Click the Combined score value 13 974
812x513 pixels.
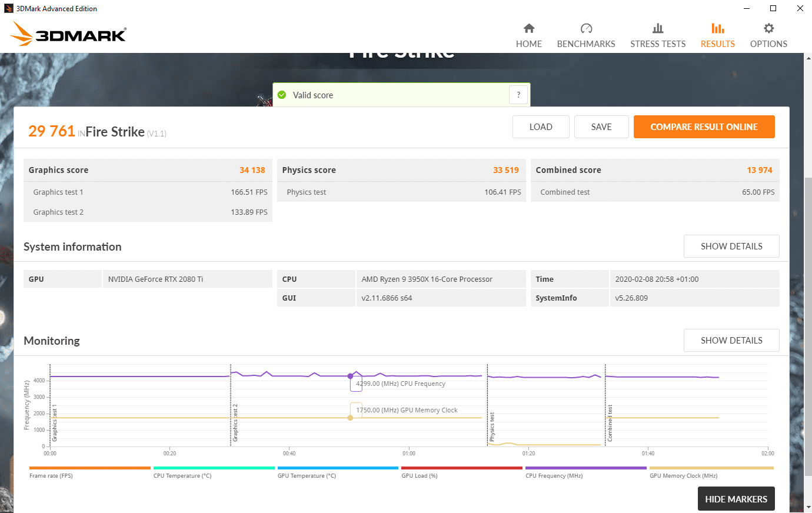[760, 170]
